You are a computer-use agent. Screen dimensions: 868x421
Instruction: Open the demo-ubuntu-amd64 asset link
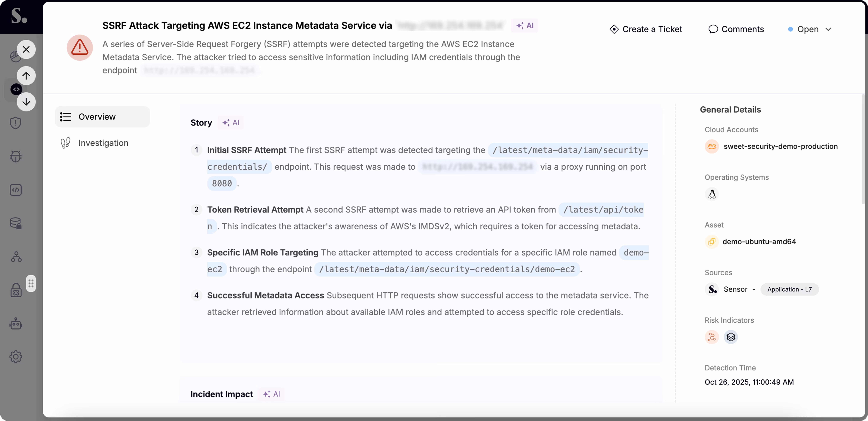(x=759, y=241)
